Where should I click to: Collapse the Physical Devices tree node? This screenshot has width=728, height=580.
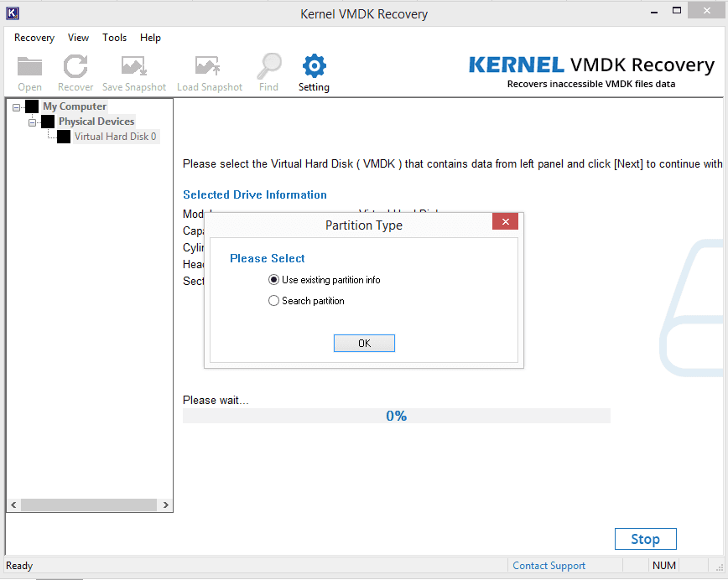[32, 123]
